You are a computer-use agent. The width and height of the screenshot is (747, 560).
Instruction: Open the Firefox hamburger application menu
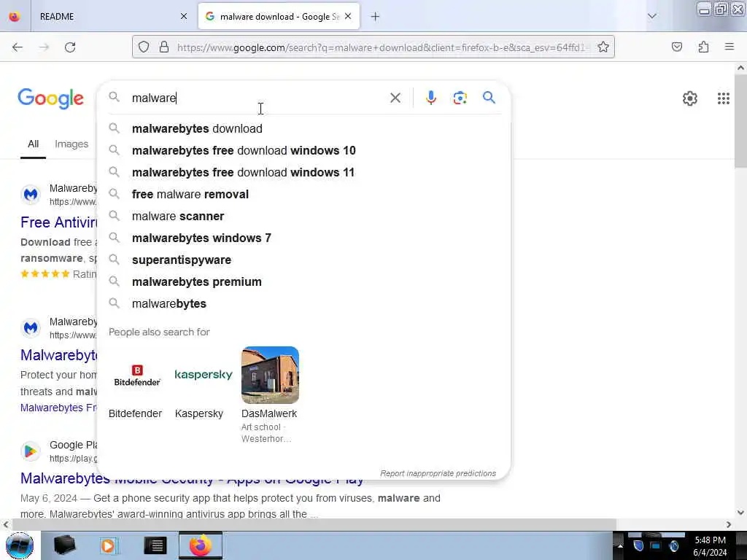(x=729, y=47)
